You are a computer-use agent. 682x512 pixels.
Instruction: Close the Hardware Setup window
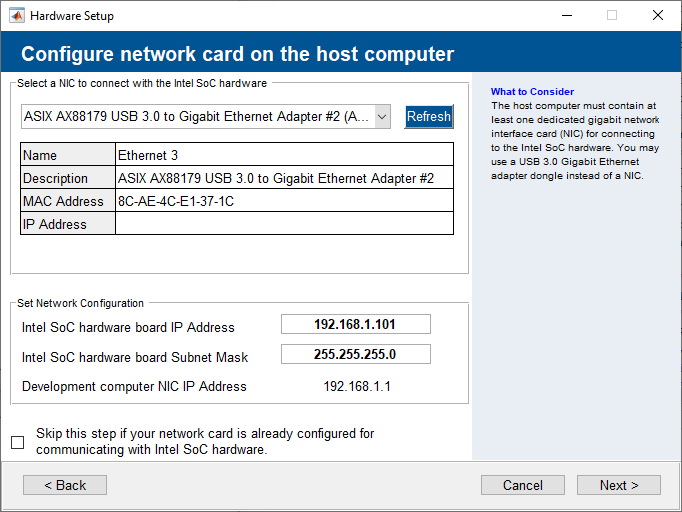pyautogui.click(x=657, y=15)
